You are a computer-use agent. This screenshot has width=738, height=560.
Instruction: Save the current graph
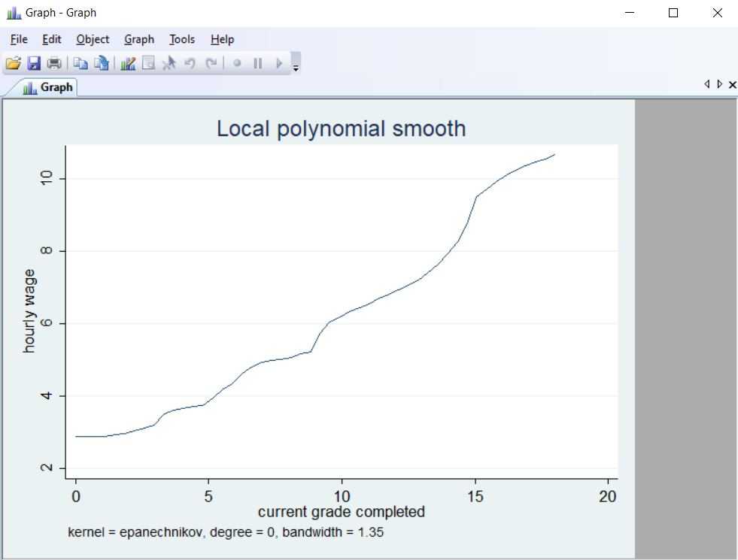(34, 63)
